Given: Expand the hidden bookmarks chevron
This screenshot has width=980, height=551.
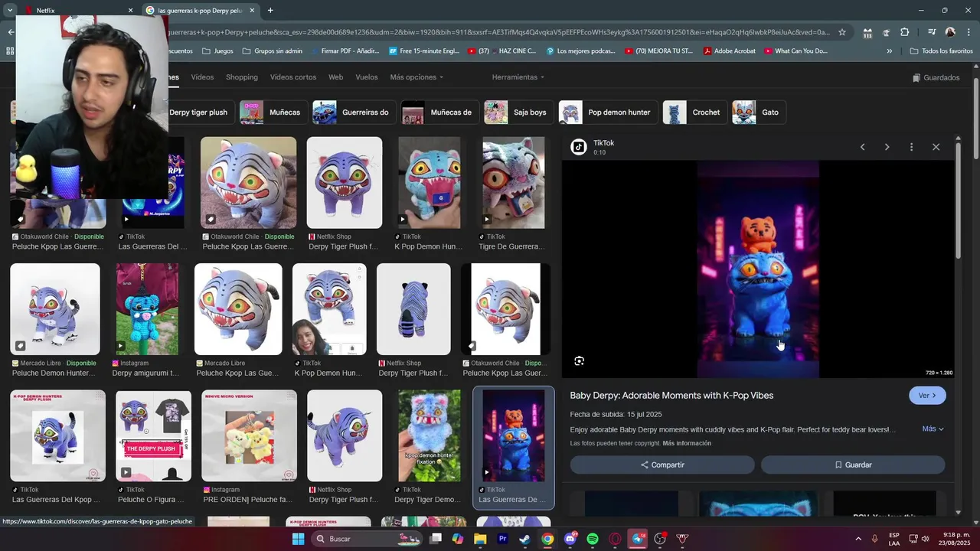Looking at the screenshot, I should tap(889, 51).
